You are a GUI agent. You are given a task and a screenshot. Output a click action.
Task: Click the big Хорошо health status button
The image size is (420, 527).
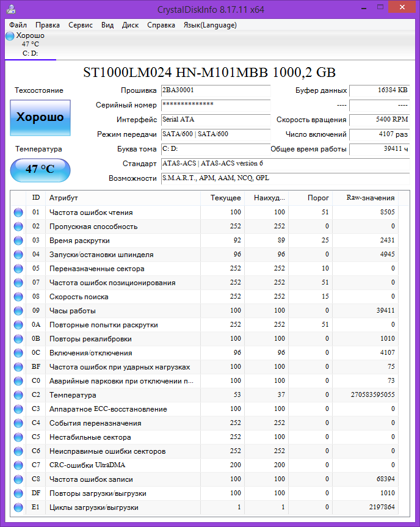[x=40, y=117]
